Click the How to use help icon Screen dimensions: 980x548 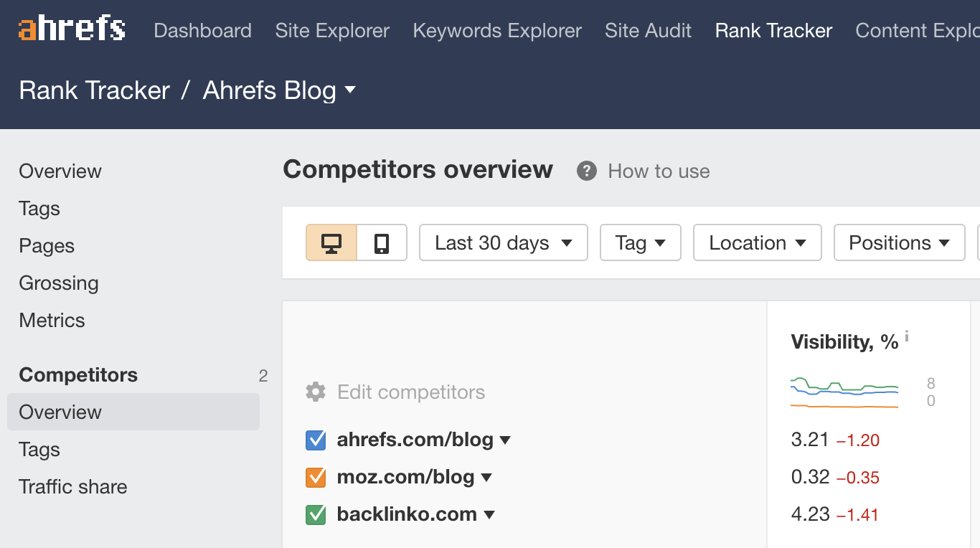(x=587, y=171)
